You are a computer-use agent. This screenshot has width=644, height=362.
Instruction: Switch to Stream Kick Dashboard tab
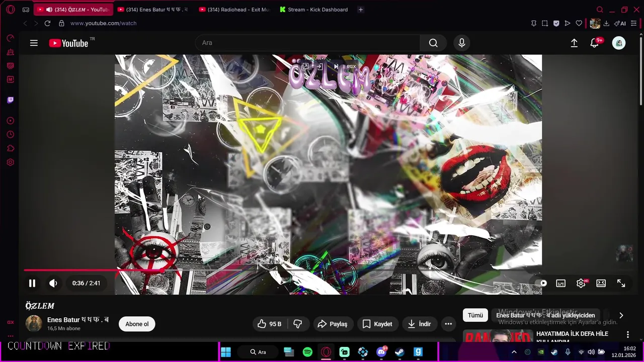(315, 10)
